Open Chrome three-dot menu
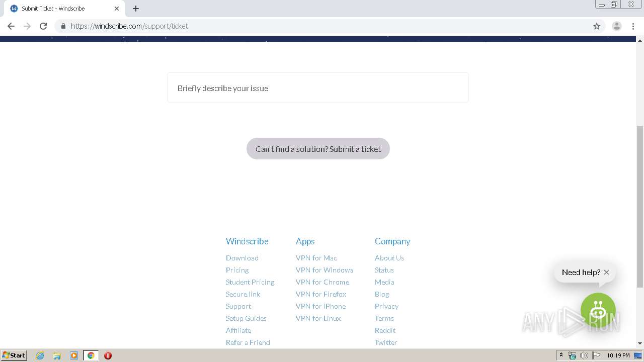The width and height of the screenshot is (644, 362). [633, 26]
